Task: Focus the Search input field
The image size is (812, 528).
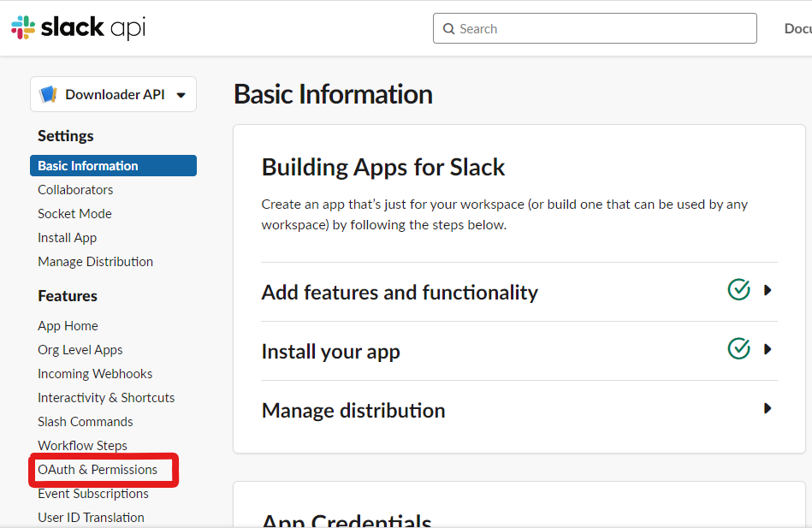Action: coord(595,28)
